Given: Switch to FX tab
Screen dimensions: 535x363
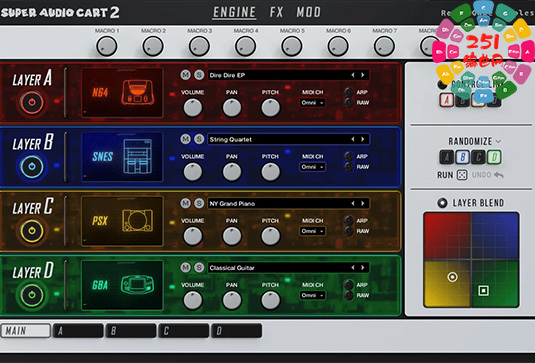Looking at the screenshot, I should [276, 12].
